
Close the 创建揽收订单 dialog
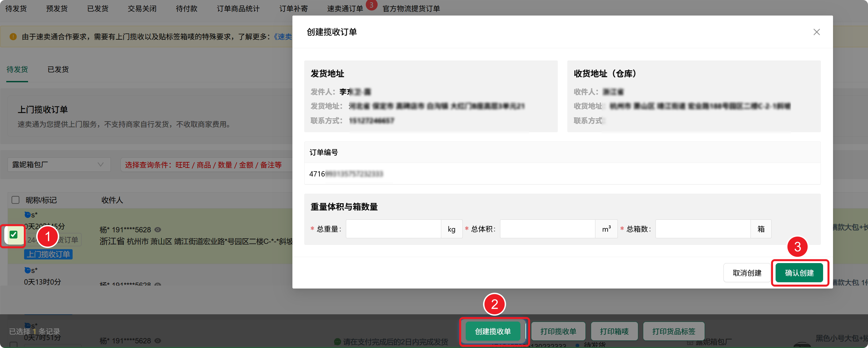pos(817,32)
